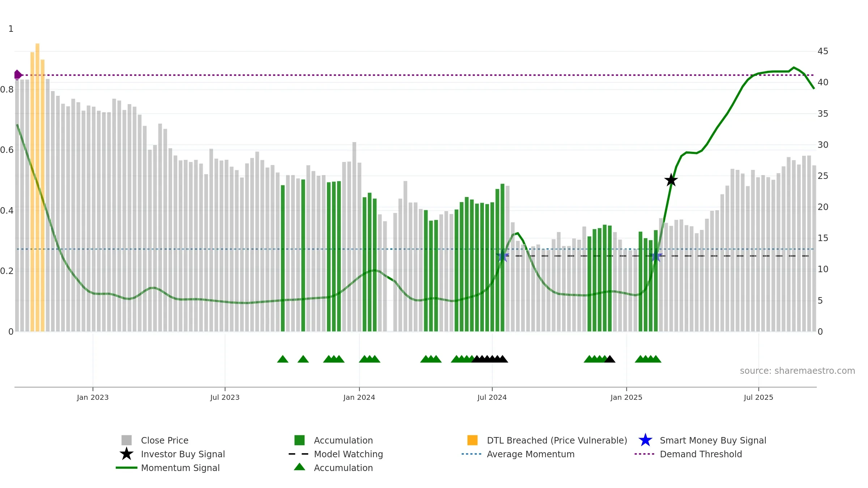Screen dimensions: 868x488
Task: Click the black Investor Buy Signal star on chart
Action: pyautogui.click(x=671, y=180)
